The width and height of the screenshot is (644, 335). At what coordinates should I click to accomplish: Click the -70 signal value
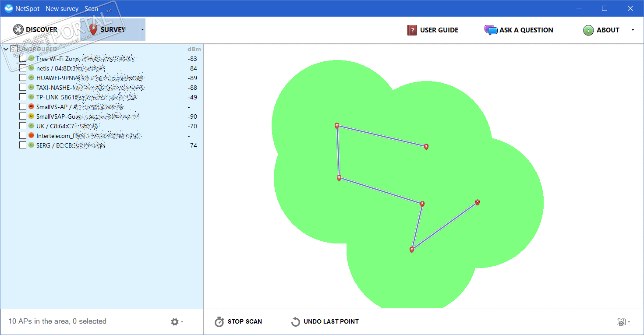tap(192, 126)
